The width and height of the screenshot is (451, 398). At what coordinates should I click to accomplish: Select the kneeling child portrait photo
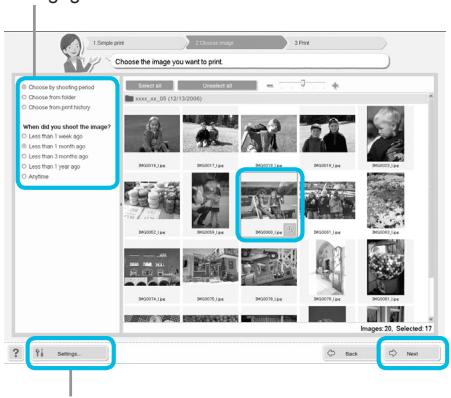pyautogui.click(x=210, y=200)
